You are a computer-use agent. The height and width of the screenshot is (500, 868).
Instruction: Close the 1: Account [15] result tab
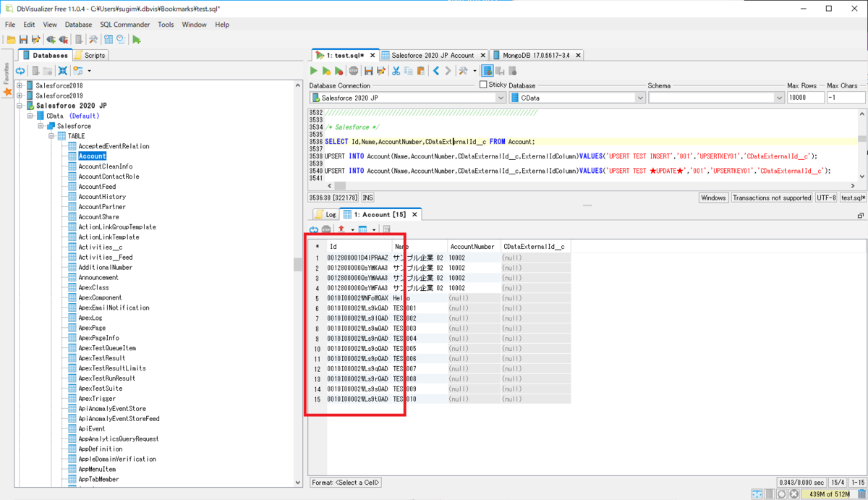(x=414, y=215)
